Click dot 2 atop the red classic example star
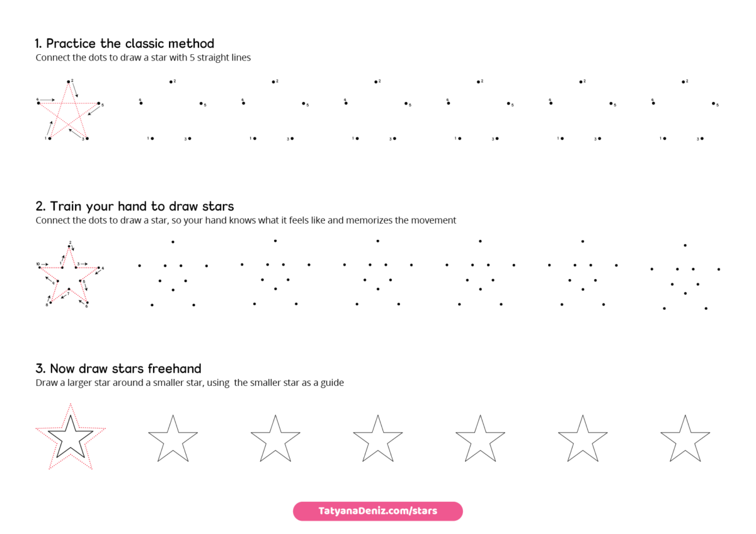 [69, 81]
